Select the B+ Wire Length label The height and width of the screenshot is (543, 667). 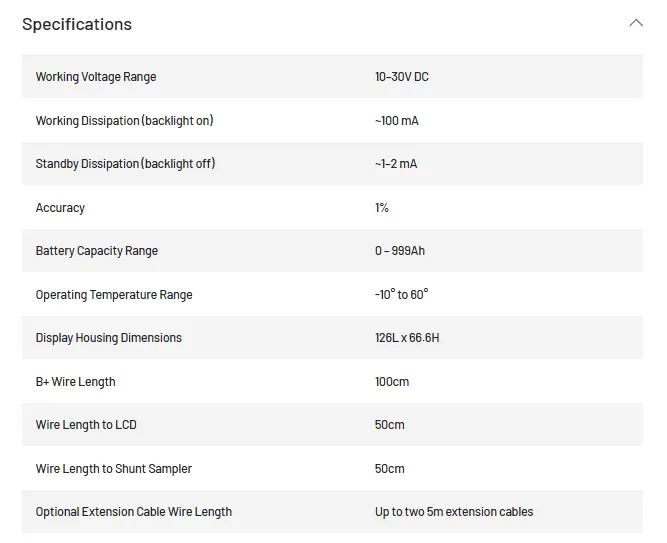[75, 382]
